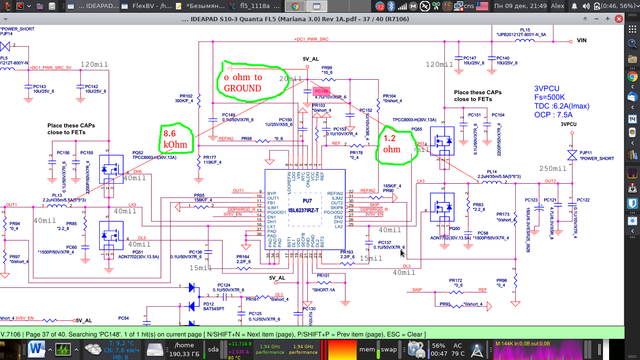Launch Word from bottom panel

[x=36, y=349]
